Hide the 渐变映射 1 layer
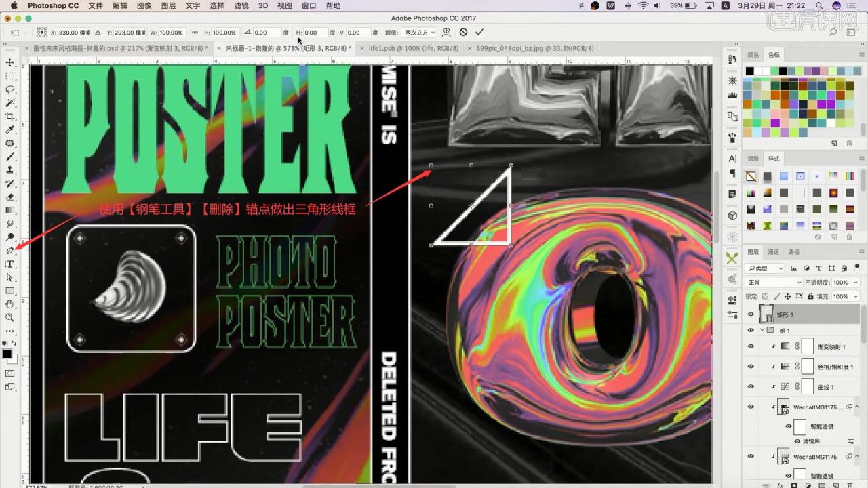The image size is (868, 488). (750, 346)
